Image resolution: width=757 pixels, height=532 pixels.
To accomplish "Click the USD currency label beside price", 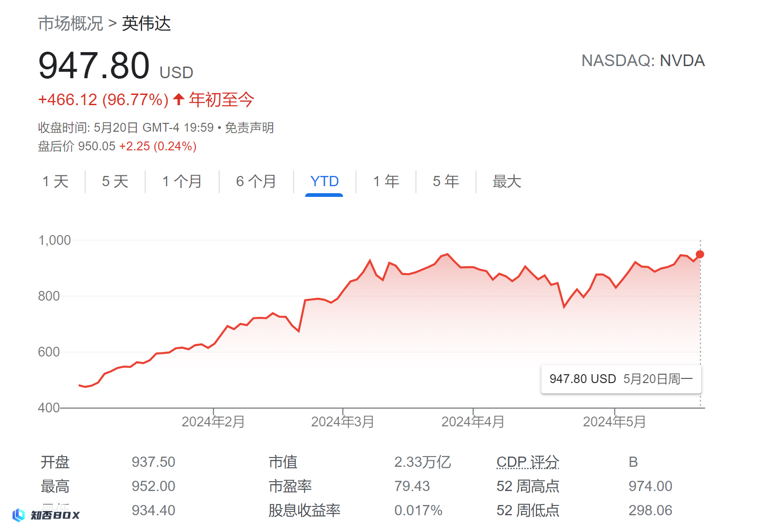I will click(x=176, y=73).
